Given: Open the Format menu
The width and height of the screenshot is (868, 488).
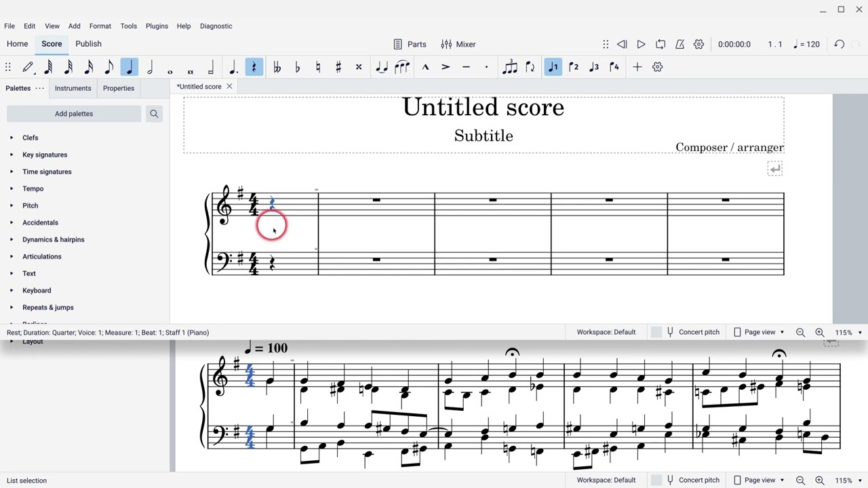Looking at the screenshot, I should click(x=100, y=26).
